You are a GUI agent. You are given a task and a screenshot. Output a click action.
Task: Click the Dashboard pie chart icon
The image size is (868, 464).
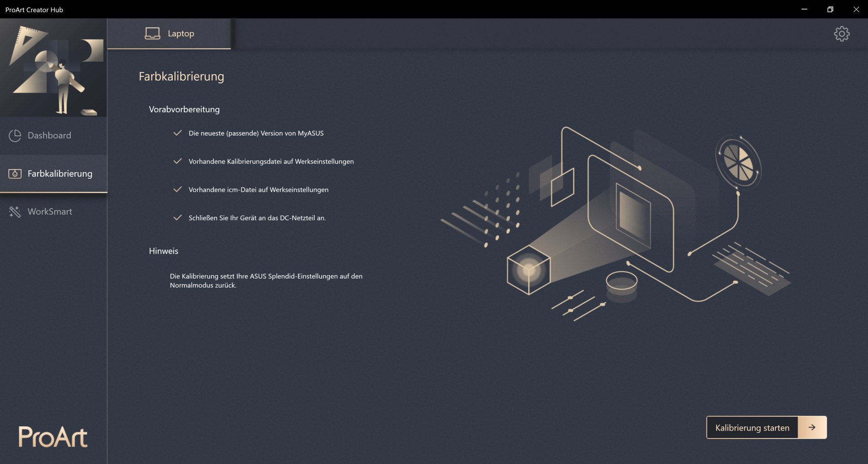pyautogui.click(x=15, y=136)
